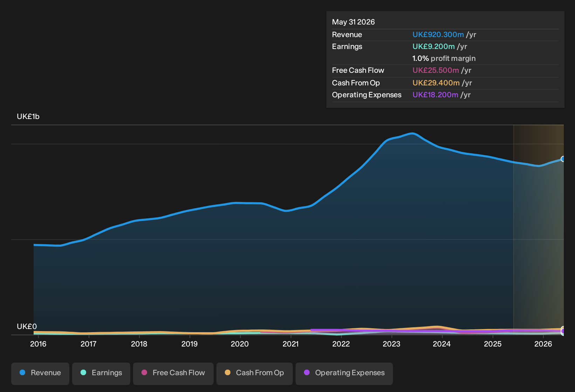Select the 2018 x-axis label
The image size is (575, 392).
[139, 344]
